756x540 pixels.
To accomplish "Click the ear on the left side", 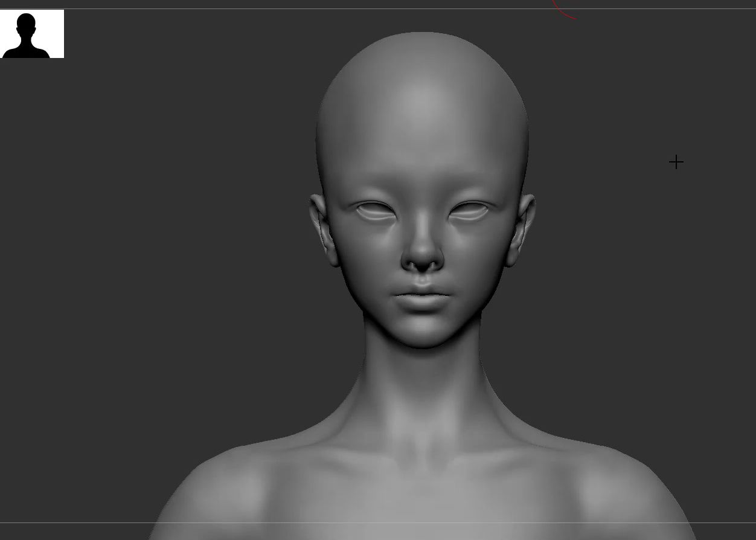I will pos(321,230).
